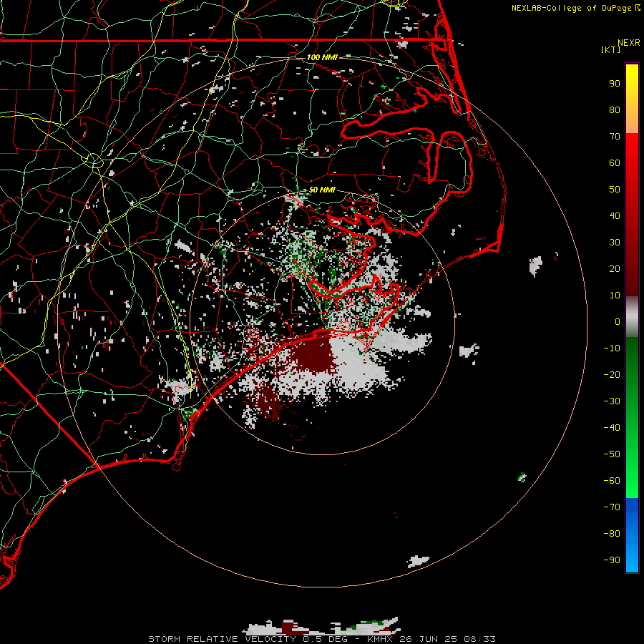Image resolution: width=644 pixels, height=644 pixels.
Task: Click the 30 value on the velocity scale
Action: [x=615, y=243]
